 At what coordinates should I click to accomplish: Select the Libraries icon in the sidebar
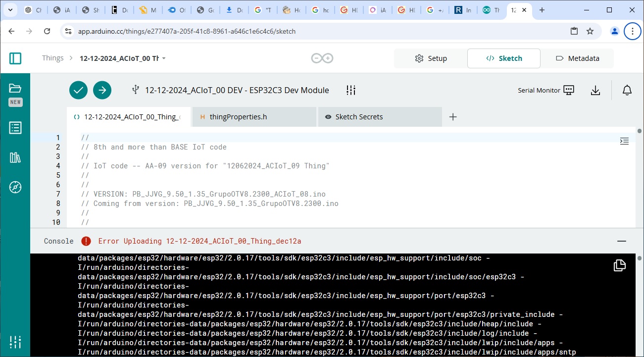(x=15, y=157)
